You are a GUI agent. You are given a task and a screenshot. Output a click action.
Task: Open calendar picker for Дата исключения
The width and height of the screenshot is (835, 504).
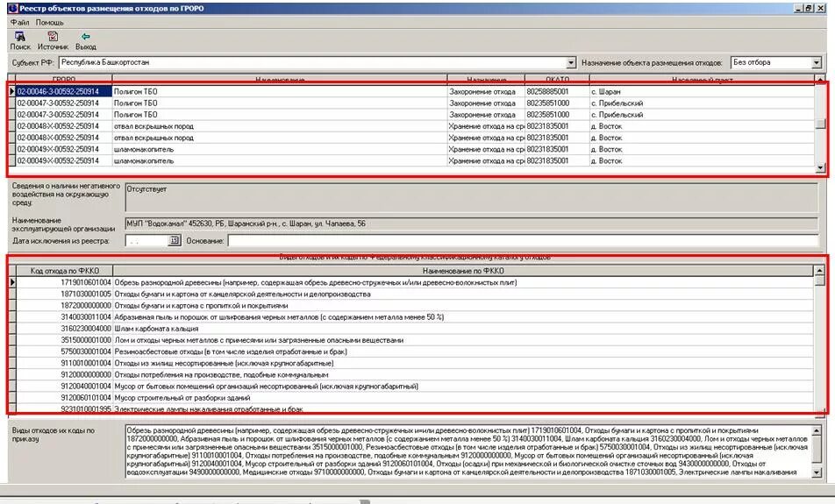(175, 240)
